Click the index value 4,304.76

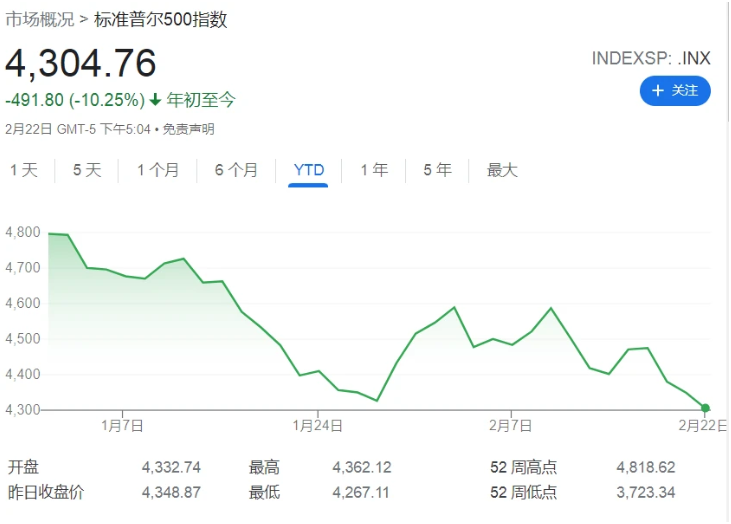[81, 63]
